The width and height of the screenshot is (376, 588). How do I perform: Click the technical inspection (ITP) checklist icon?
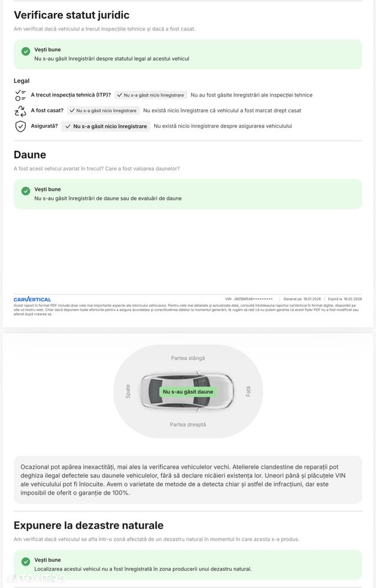(x=21, y=95)
